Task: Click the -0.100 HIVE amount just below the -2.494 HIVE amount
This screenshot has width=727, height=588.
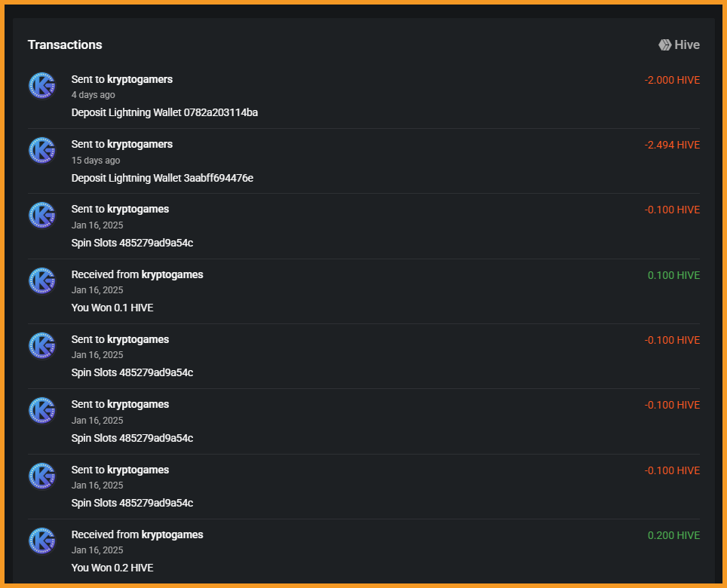Action: point(672,210)
